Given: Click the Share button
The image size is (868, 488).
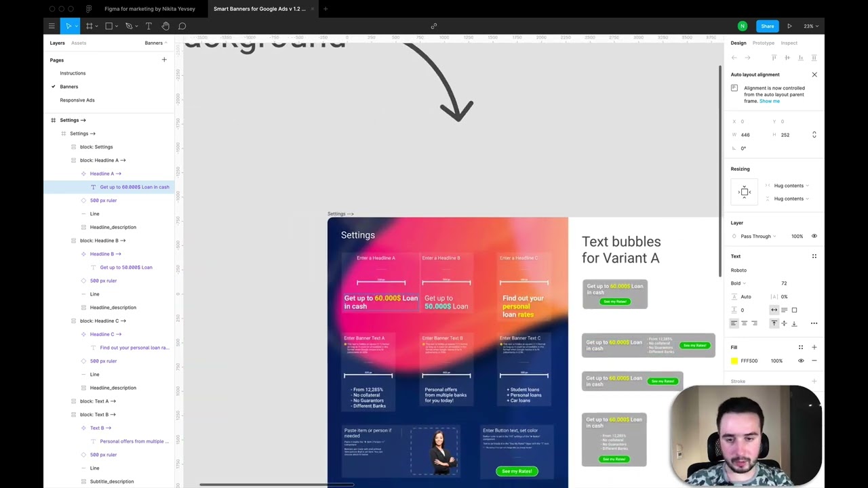Looking at the screenshot, I should pos(767,26).
